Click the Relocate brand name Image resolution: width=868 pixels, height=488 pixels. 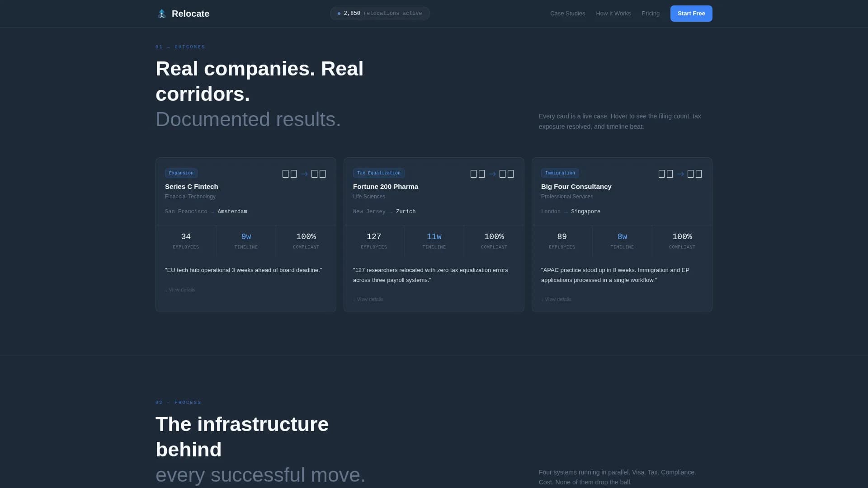pos(190,14)
